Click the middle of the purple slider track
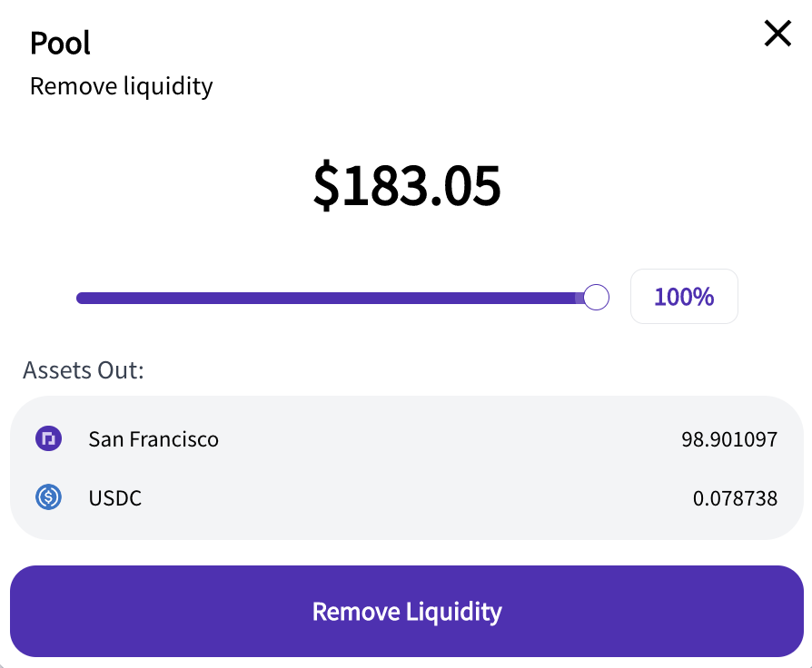Image resolution: width=812 pixels, height=668 pixels. 337,298
